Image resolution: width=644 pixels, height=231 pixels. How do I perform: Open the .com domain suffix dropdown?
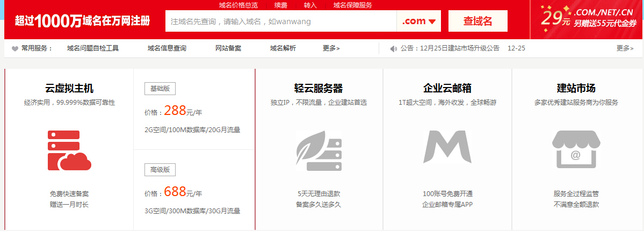[x=418, y=21]
